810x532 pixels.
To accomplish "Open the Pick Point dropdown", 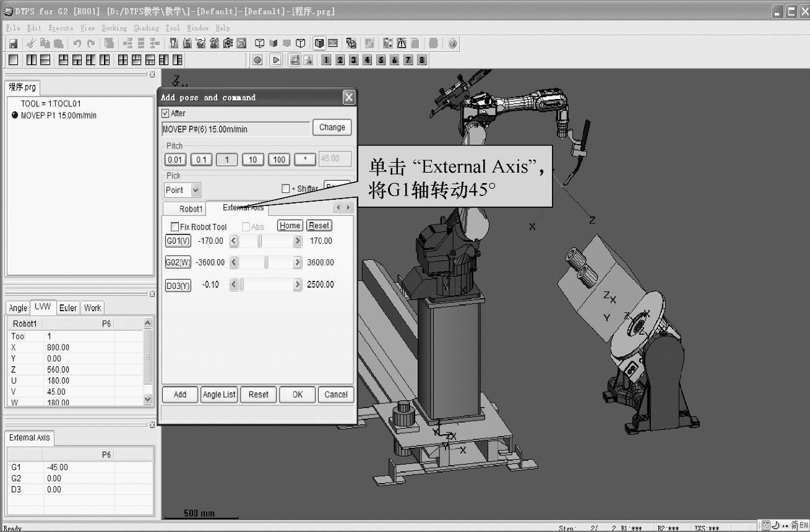I will click(196, 190).
